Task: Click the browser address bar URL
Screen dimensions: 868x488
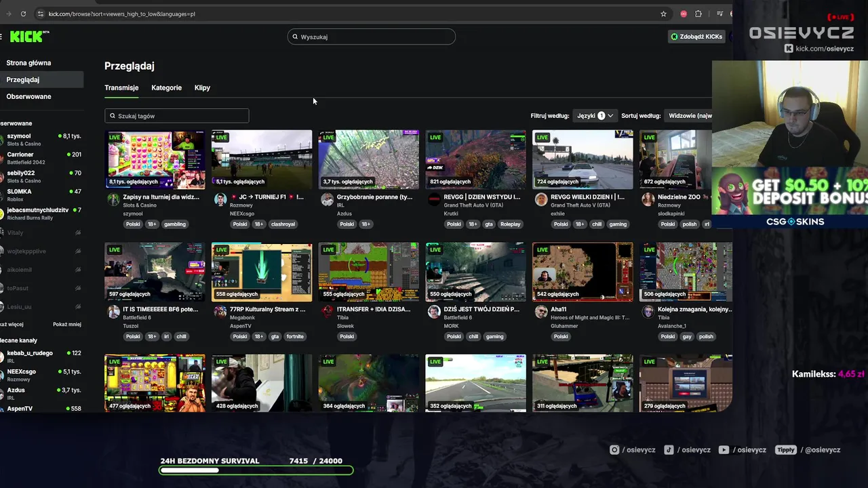Action: click(x=122, y=14)
